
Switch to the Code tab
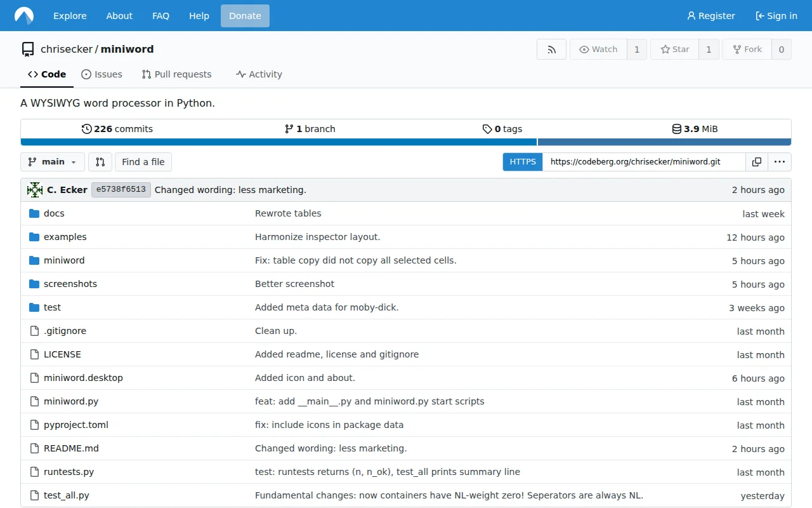(47, 74)
